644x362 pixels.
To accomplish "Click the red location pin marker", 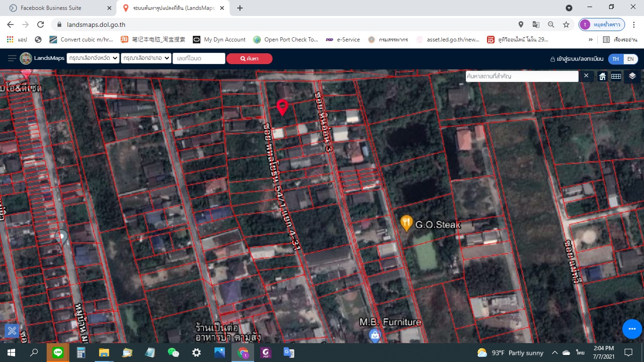I will coord(282,107).
